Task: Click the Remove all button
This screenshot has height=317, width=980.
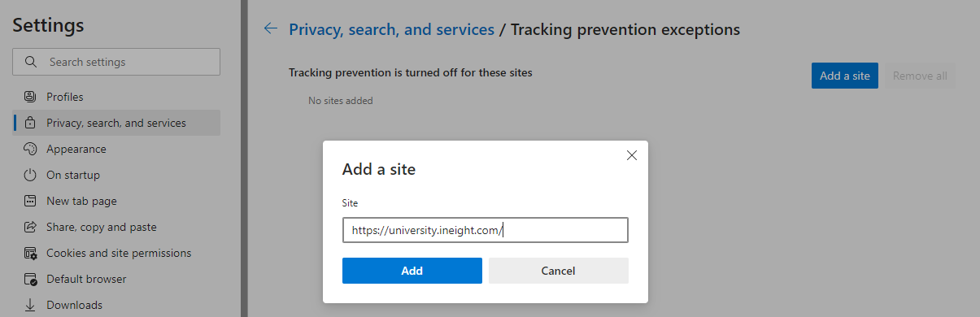Action: click(x=920, y=76)
